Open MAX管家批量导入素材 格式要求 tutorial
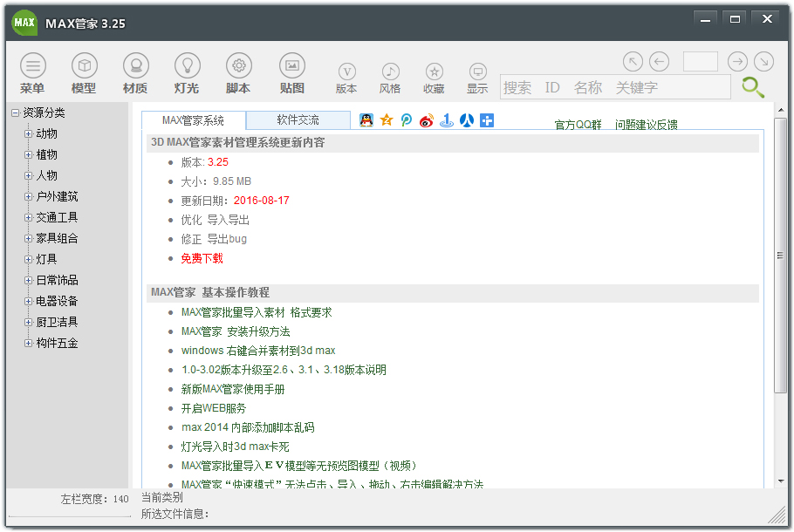Screen dimensions: 794x532 tap(257, 313)
